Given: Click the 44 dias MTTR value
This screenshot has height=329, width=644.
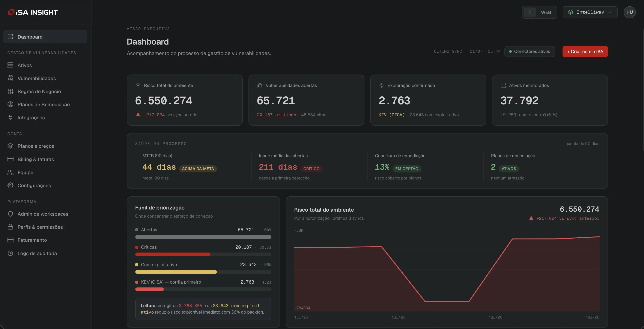Looking at the screenshot, I should coord(159,167).
